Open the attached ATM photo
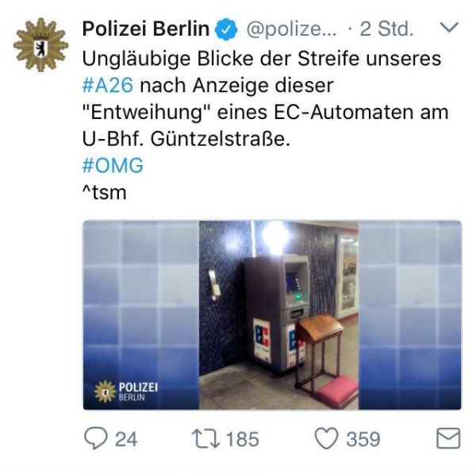476x473 pixels. click(272, 315)
